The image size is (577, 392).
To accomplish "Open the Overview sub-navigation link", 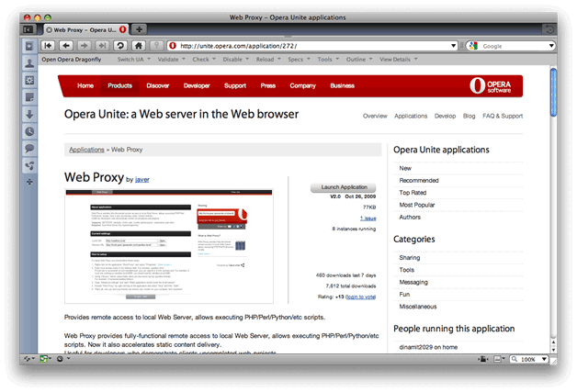I will point(375,117).
